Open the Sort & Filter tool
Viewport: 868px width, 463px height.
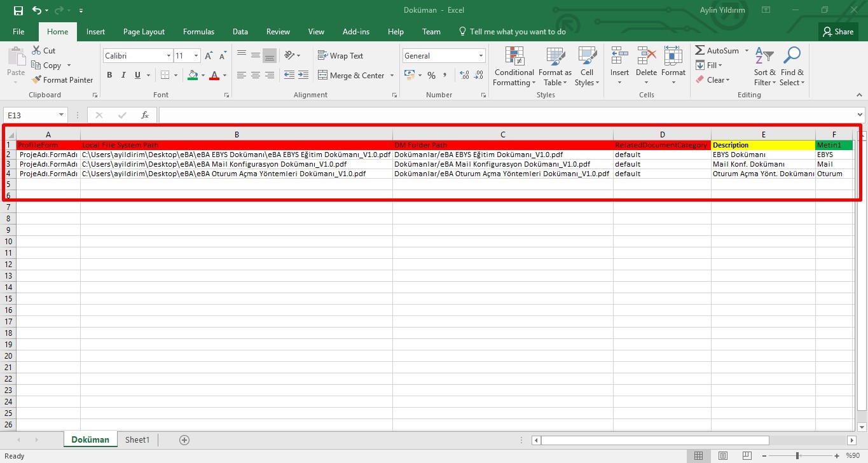(x=764, y=67)
